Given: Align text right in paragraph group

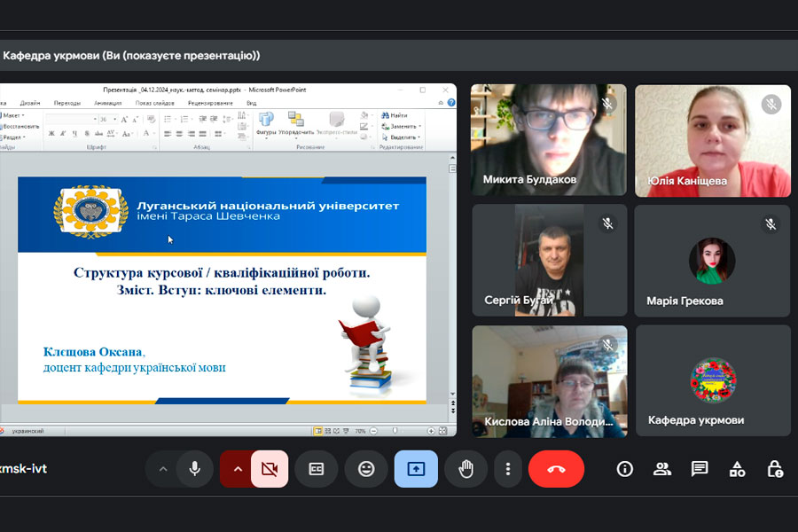Looking at the screenshot, I should point(191,134).
